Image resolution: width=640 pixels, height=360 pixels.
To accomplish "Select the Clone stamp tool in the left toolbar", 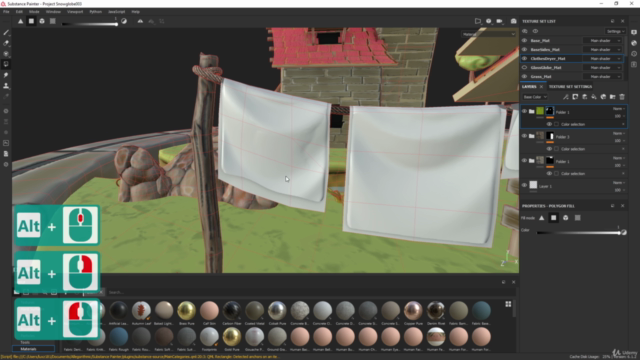I will (x=6, y=86).
